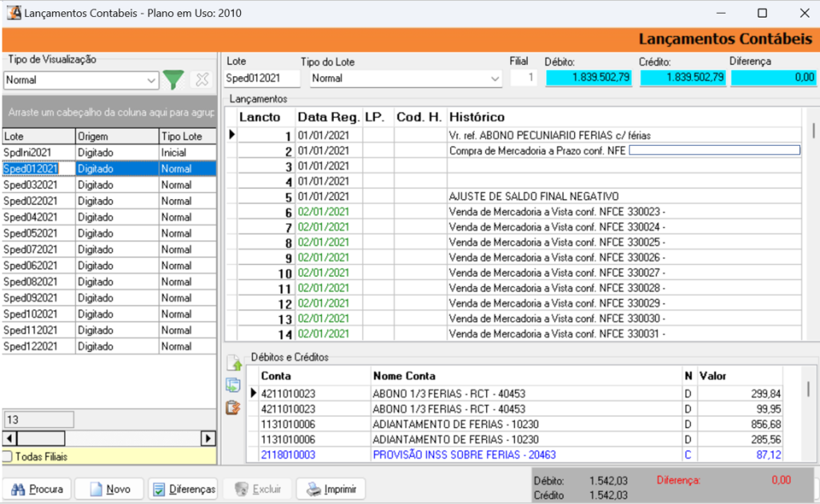Screen dimensions: 820x504
Task: Expand the Tipo do Lote combo box
Action: pos(494,79)
